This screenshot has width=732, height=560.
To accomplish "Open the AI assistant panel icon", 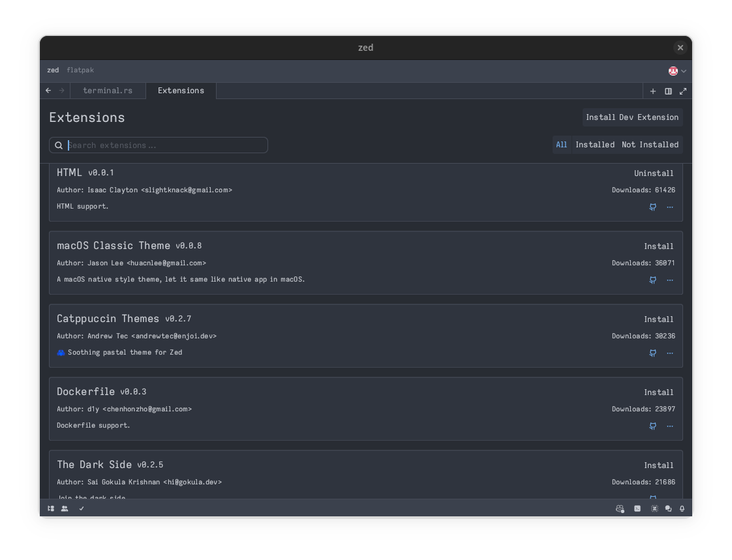I will pos(654,508).
